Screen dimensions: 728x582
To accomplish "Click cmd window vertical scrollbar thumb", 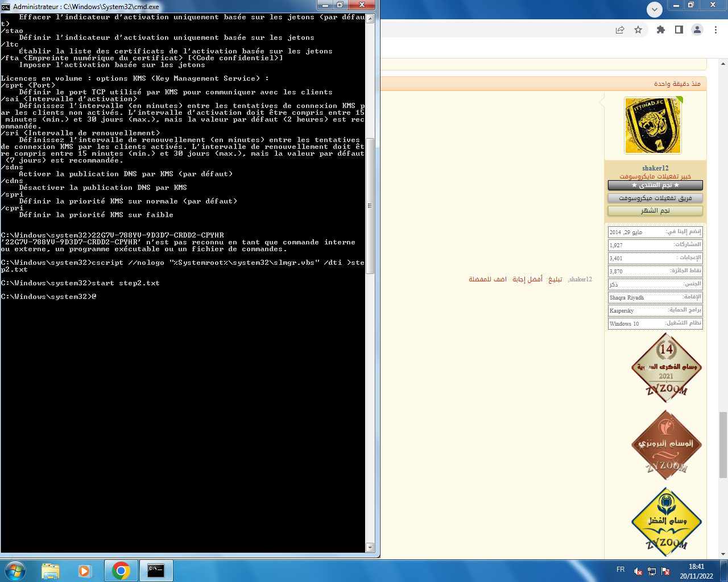I will click(x=370, y=206).
